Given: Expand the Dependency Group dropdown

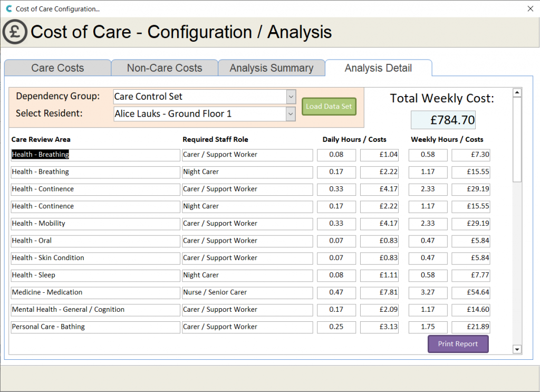Looking at the screenshot, I should point(291,97).
